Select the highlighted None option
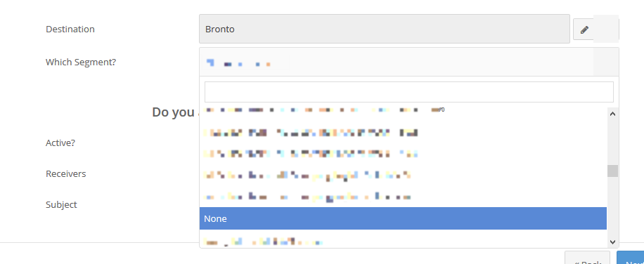The width and height of the screenshot is (644, 264). tap(403, 218)
